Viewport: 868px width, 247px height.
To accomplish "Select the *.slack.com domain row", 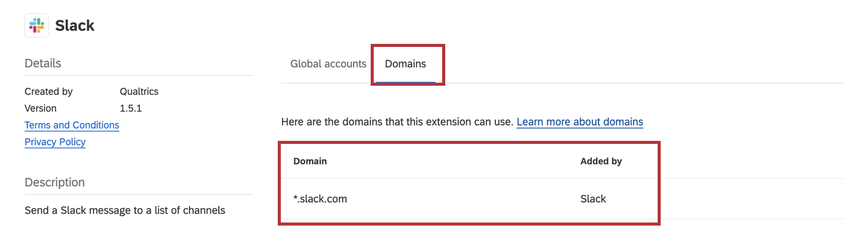I will [562, 199].
